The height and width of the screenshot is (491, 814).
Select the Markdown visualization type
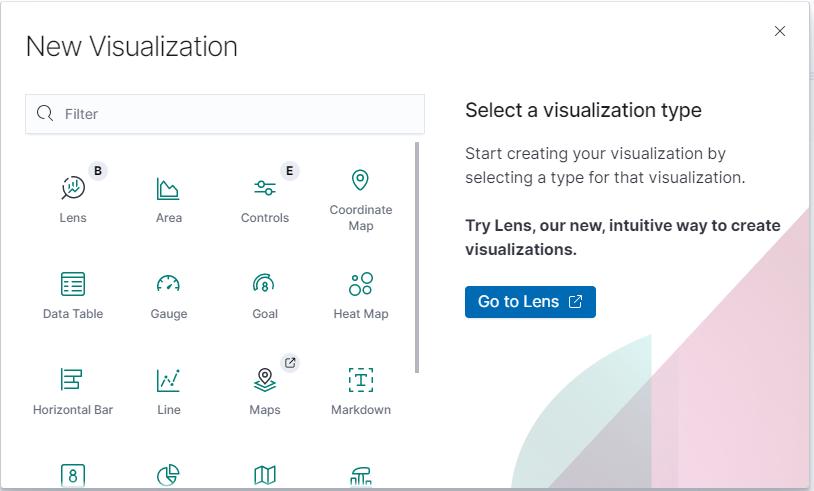[x=361, y=388]
